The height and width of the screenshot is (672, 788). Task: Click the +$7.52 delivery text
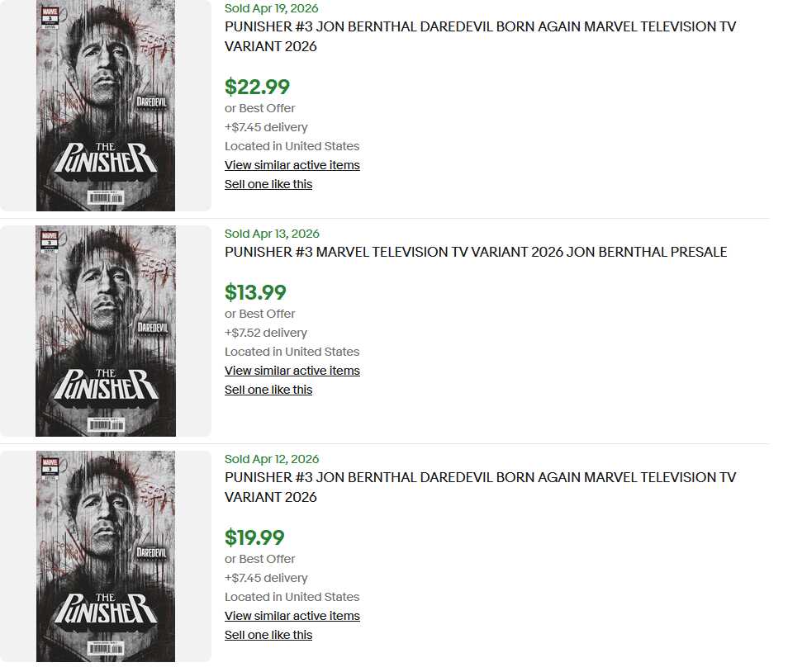[x=266, y=333]
